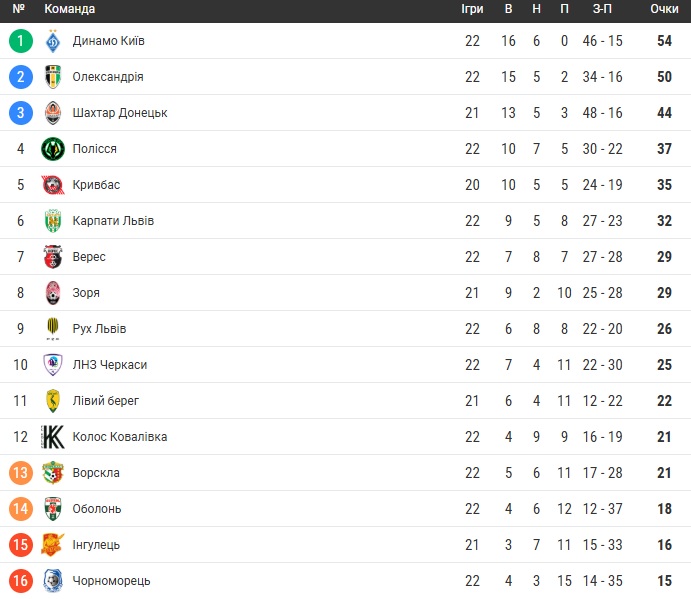Image resolution: width=691 pixels, height=599 pixels.
Task: Open the Олександрія team crest
Action: pyautogui.click(x=53, y=77)
